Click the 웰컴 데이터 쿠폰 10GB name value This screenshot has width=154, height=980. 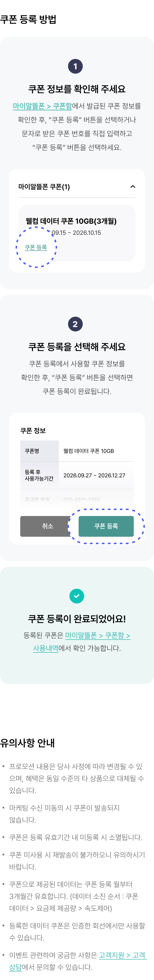89,451
